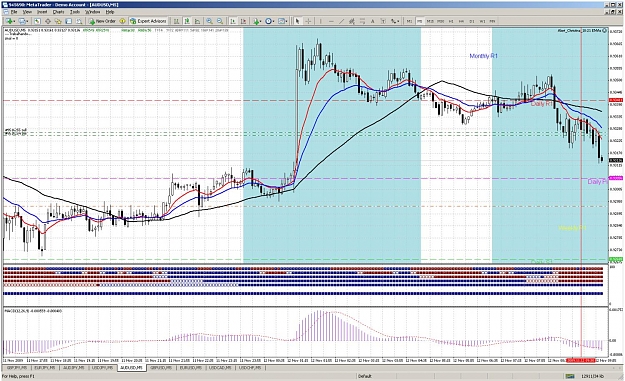
Task: Select the Trendline drawing tool
Action: pyautogui.click(x=342, y=21)
